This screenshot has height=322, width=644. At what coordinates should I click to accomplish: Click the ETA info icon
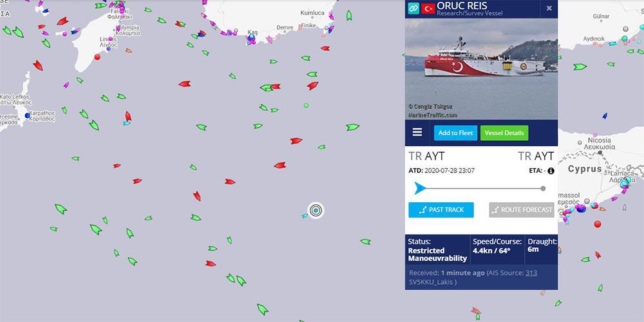point(551,171)
